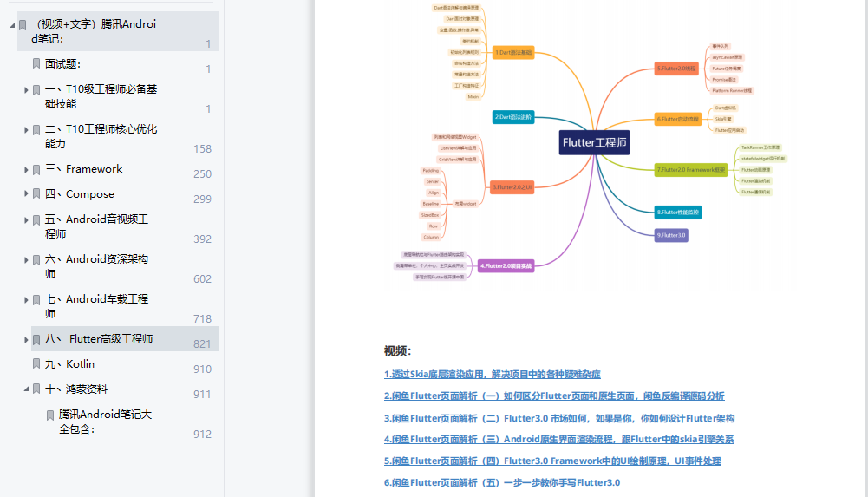The width and height of the screenshot is (868, 497).
Task: Jump to the 面试题 bookmark
Action: click(63, 64)
